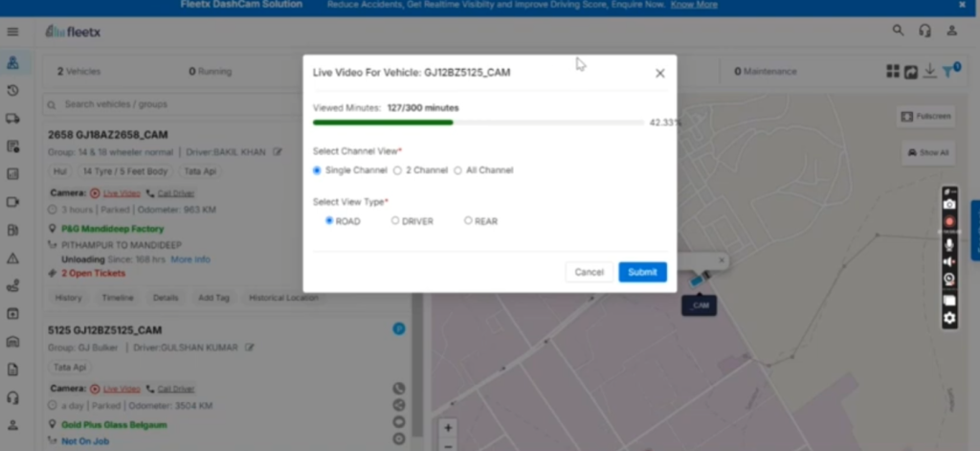Close the Live Video dialog with X

[660, 73]
